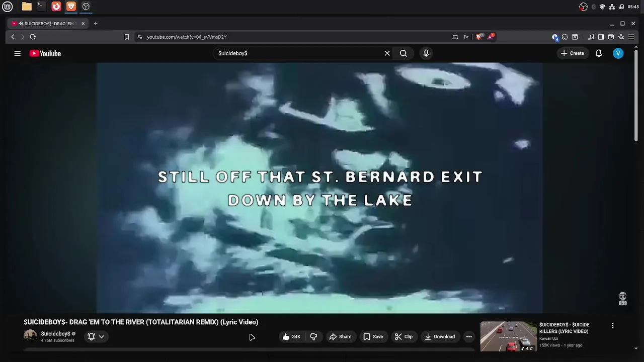Download the video
Screen dimensions: 644x362
pos(440,337)
